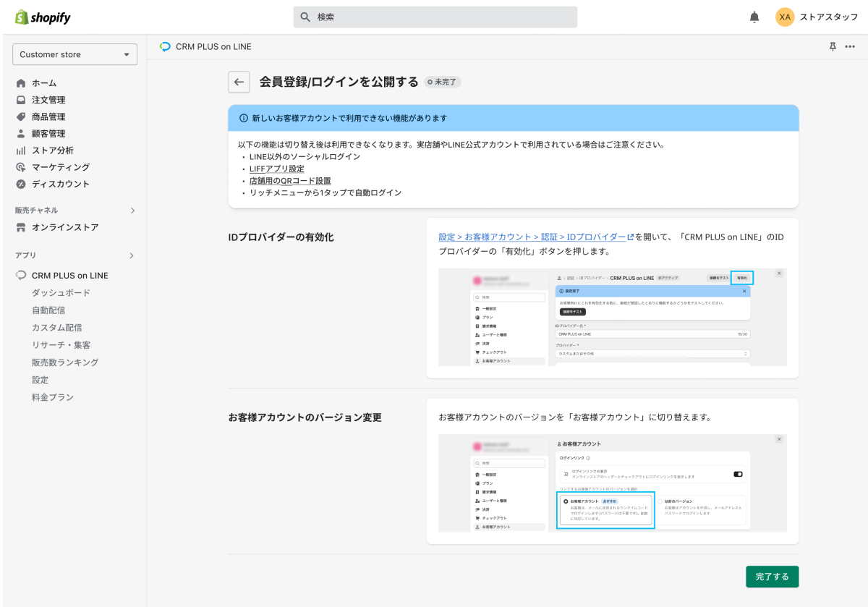Click 新しいお客様アカウントで利用できない機能があります banner text
The height and width of the screenshot is (607, 868).
pos(350,118)
